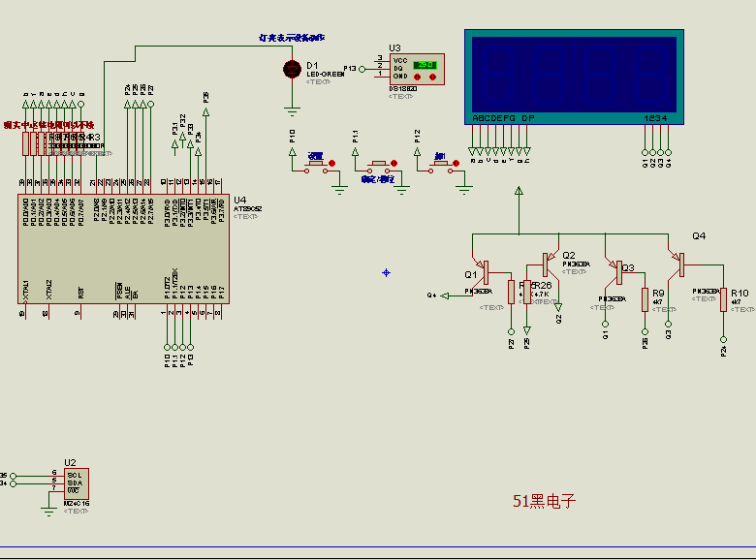756x560 pixels.
Task: Click the XTAL1 pin label on U4
Action: (x=26, y=290)
